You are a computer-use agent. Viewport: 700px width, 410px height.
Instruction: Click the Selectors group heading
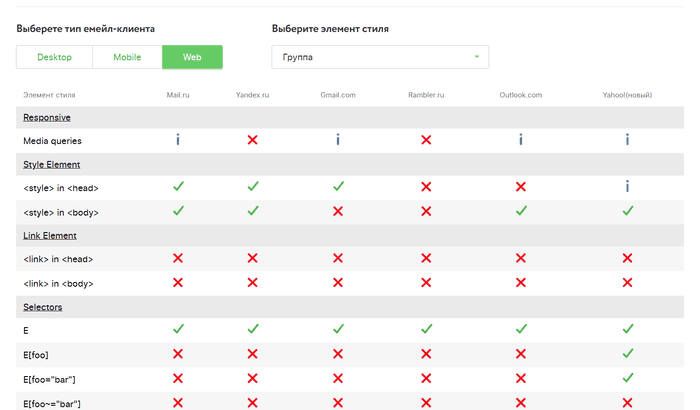[42, 306]
